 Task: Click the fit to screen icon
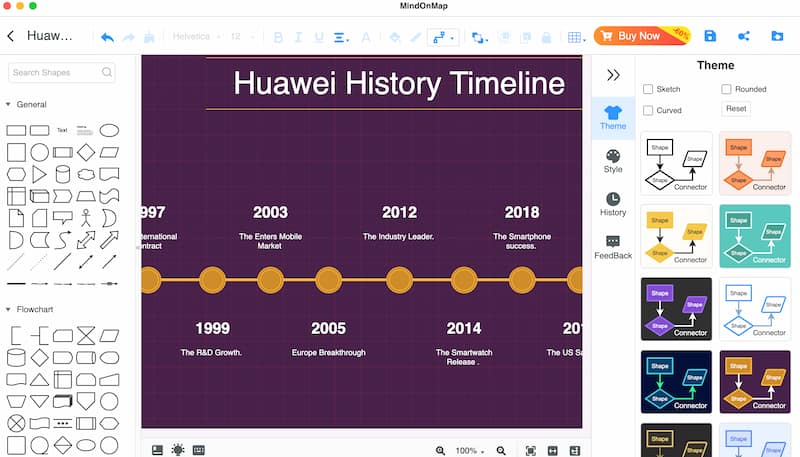(x=531, y=450)
